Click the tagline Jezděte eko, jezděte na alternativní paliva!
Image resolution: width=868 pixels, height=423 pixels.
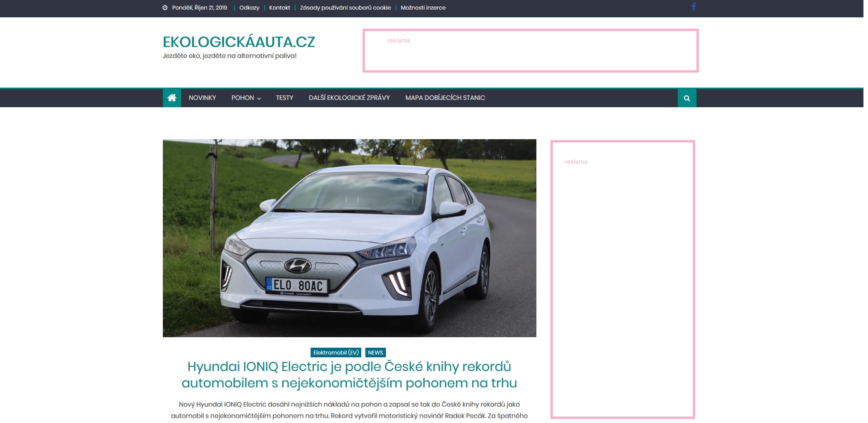click(x=229, y=56)
